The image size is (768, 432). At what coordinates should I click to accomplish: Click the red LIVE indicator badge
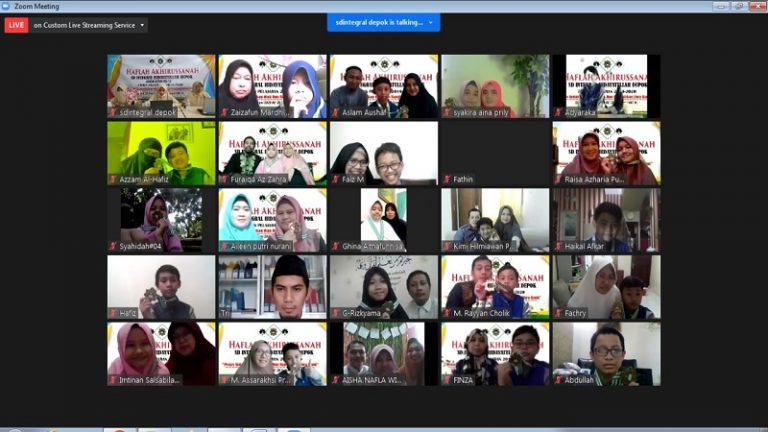click(x=16, y=25)
